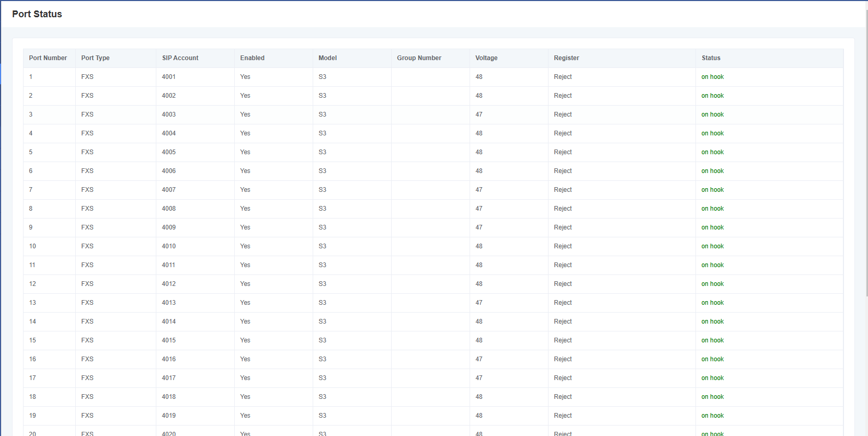Click the on hook status for SIP 4001

pyautogui.click(x=713, y=77)
